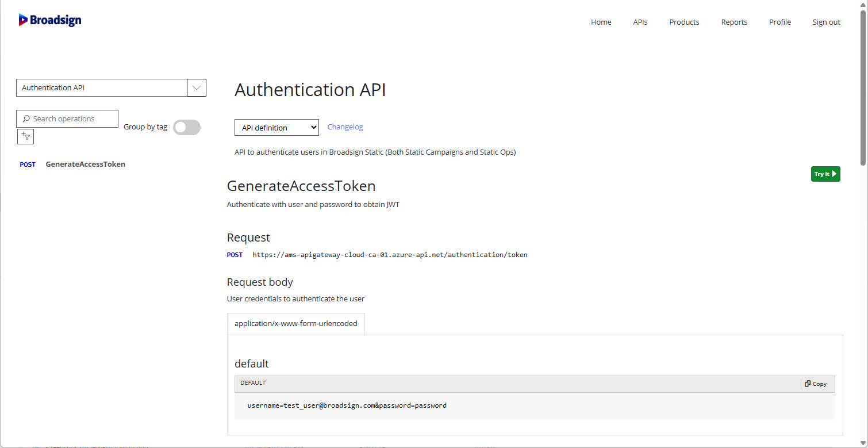868x448 pixels.
Task: Open the Changelog link
Action: click(x=345, y=127)
